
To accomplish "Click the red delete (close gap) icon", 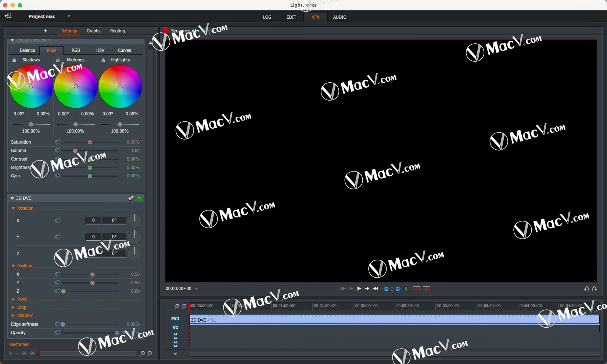I will point(427,289).
